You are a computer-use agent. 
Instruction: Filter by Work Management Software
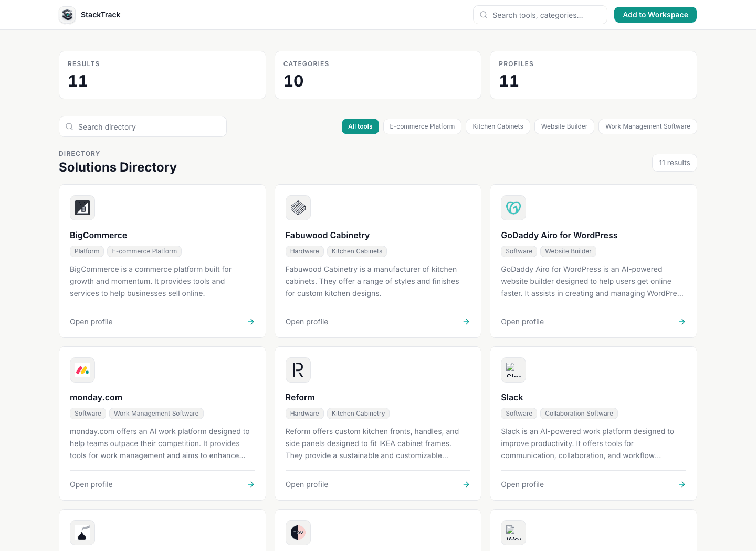click(x=648, y=126)
